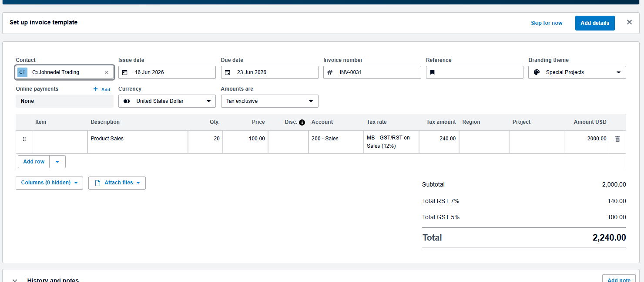
Task: Click the Issue date field
Action: click(167, 72)
